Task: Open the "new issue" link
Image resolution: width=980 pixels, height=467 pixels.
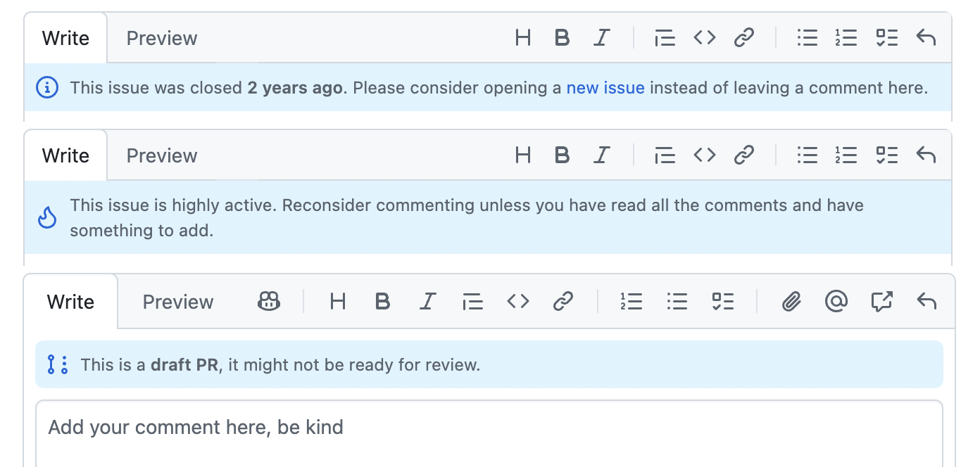Action: [x=605, y=88]
